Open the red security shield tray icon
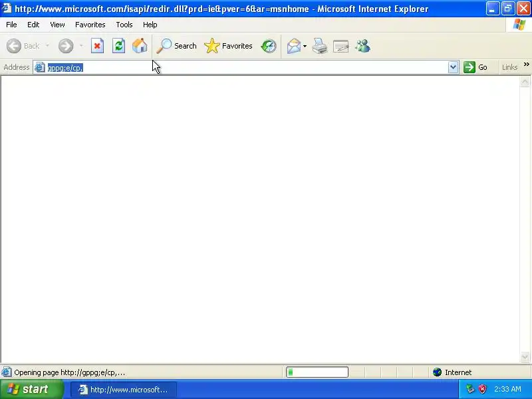Viewport: 532px width, 399px height. 483,389
